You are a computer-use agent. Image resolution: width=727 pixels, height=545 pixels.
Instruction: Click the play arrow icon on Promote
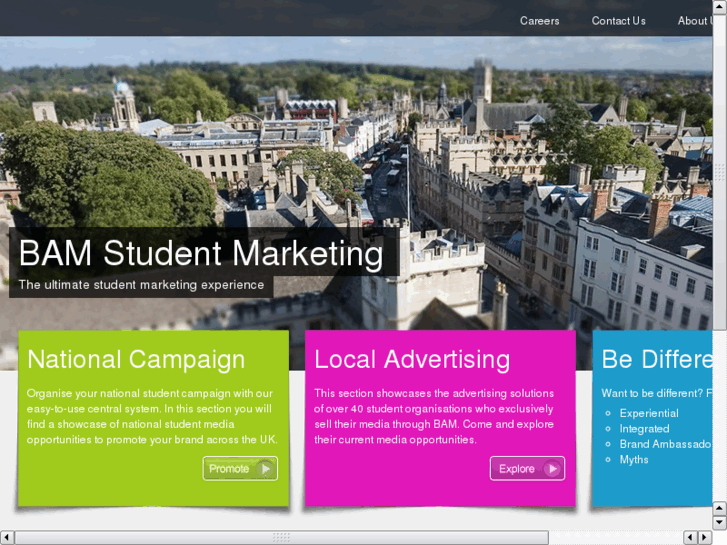click(x=265, y=469)
